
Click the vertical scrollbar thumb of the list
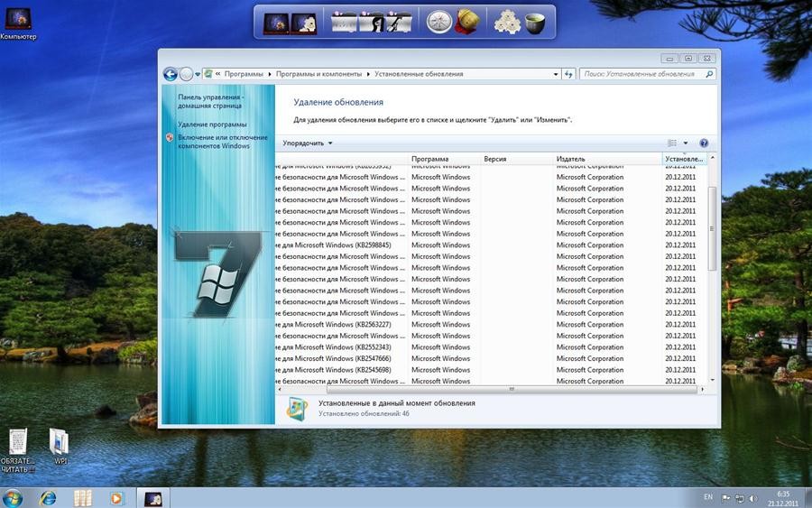pos(712,228)
